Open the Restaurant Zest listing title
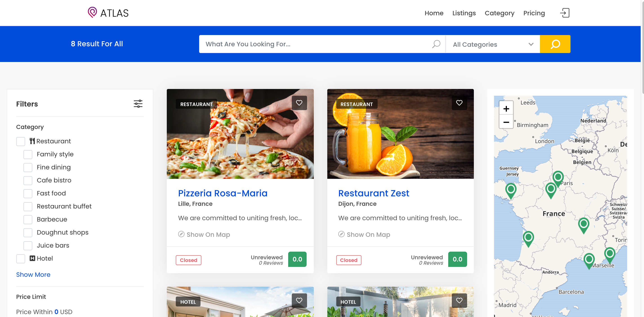Screen dimensions: 644x317 [x=374, y=193]
